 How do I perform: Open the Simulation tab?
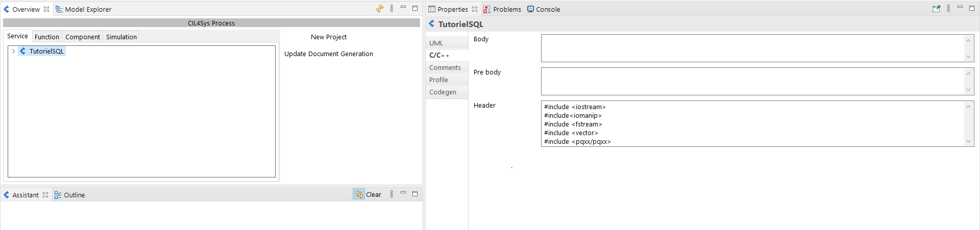pyautogui.click(x=121, y=37)
